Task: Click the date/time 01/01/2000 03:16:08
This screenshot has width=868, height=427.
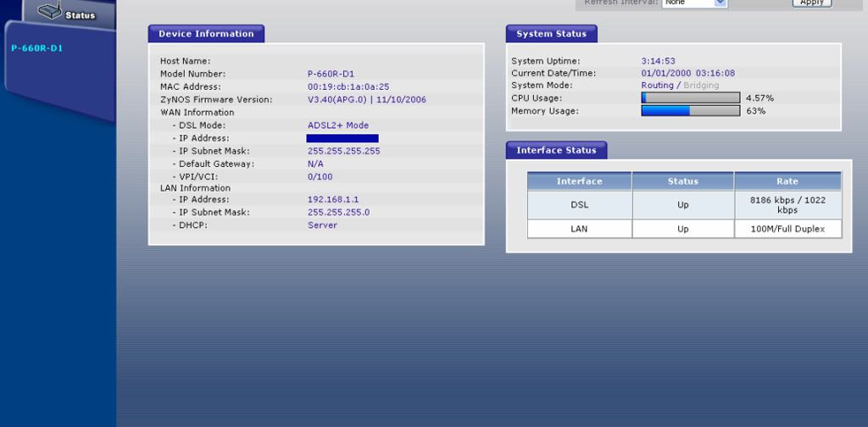Action: tap(688, 73)
